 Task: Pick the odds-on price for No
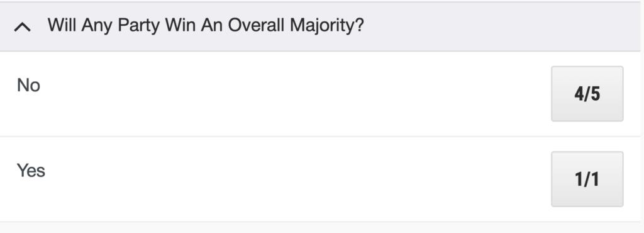(587, 94)
